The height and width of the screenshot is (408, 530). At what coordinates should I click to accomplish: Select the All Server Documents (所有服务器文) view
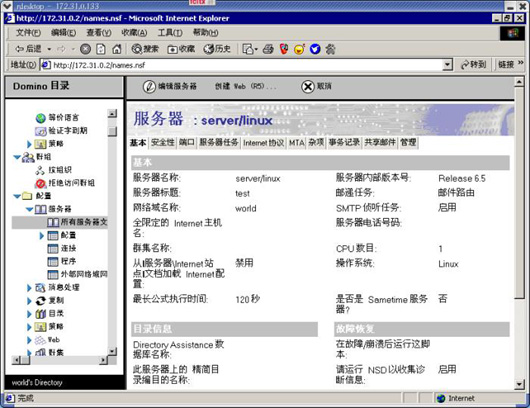[x=77, y=222]
